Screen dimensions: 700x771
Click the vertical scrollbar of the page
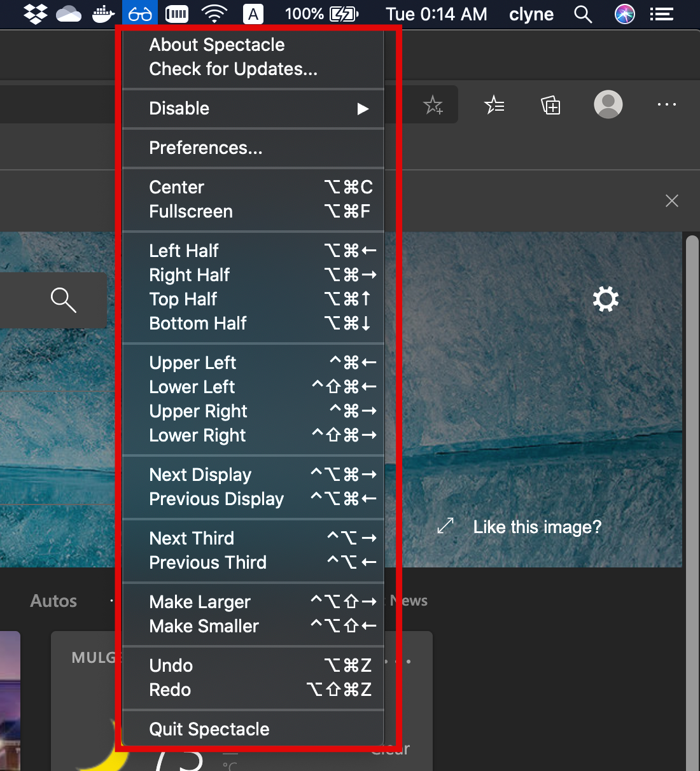pos(692,503)
